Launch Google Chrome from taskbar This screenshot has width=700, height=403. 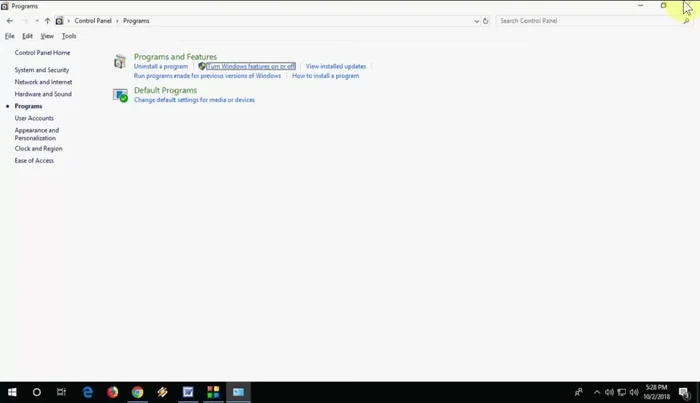(x=138, y=392)
